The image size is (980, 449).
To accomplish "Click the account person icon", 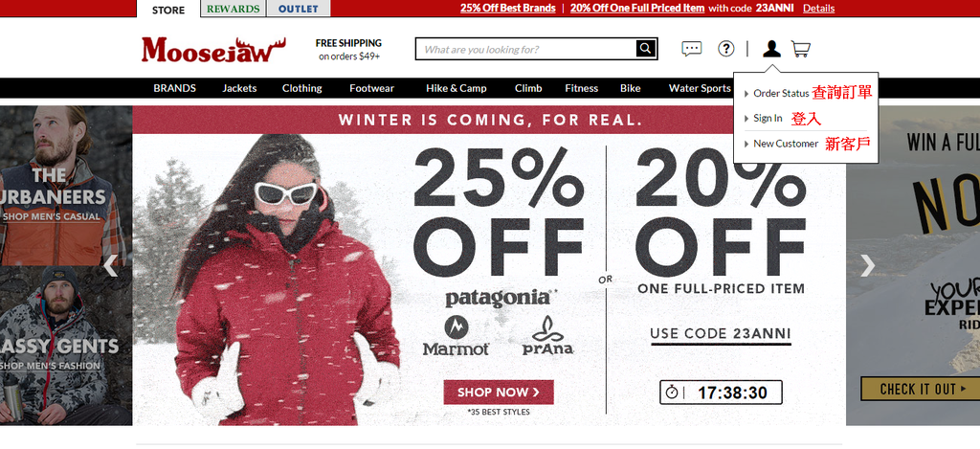I will click(x=772, y=49).
